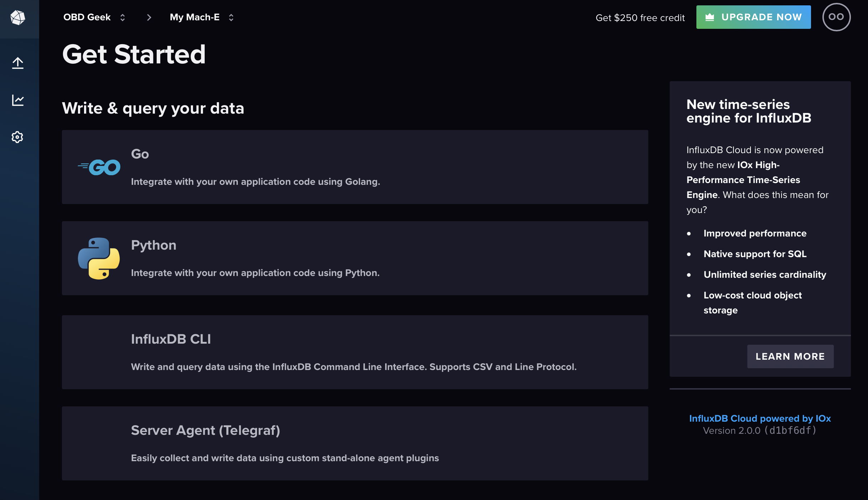
Task: Open Data Explorer chart icon
Action: tap(18, 100)
